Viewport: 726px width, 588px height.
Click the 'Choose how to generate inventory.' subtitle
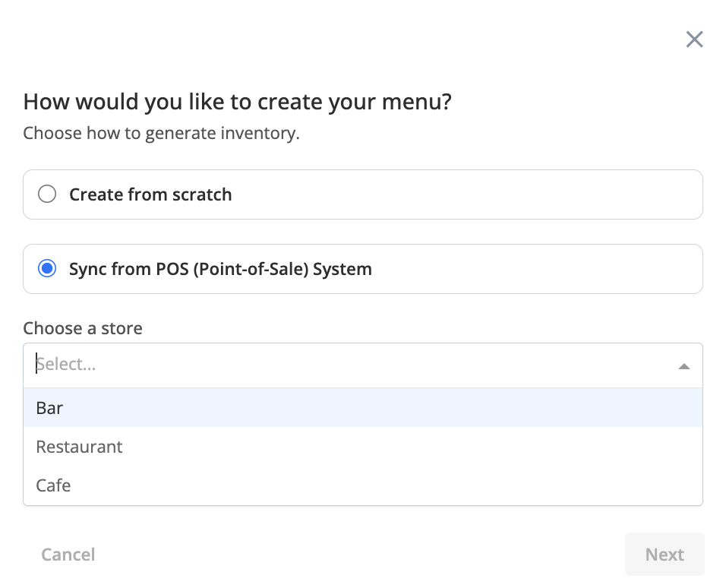point(161,134)
